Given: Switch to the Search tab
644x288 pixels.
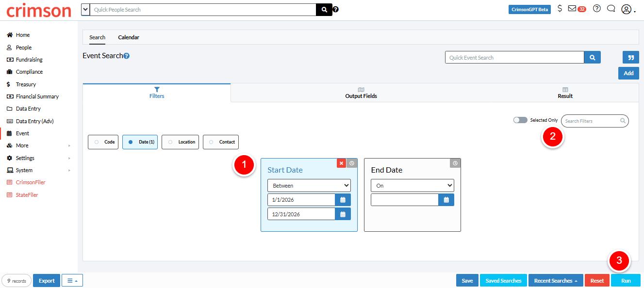Looking at the screenshot, I should [x=97, y=37].
